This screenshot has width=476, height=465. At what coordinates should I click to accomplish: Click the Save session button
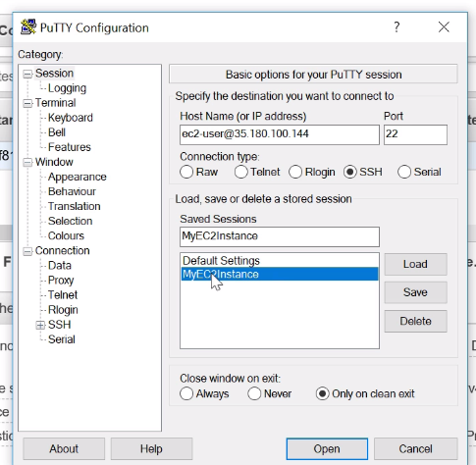pos(415,292)
